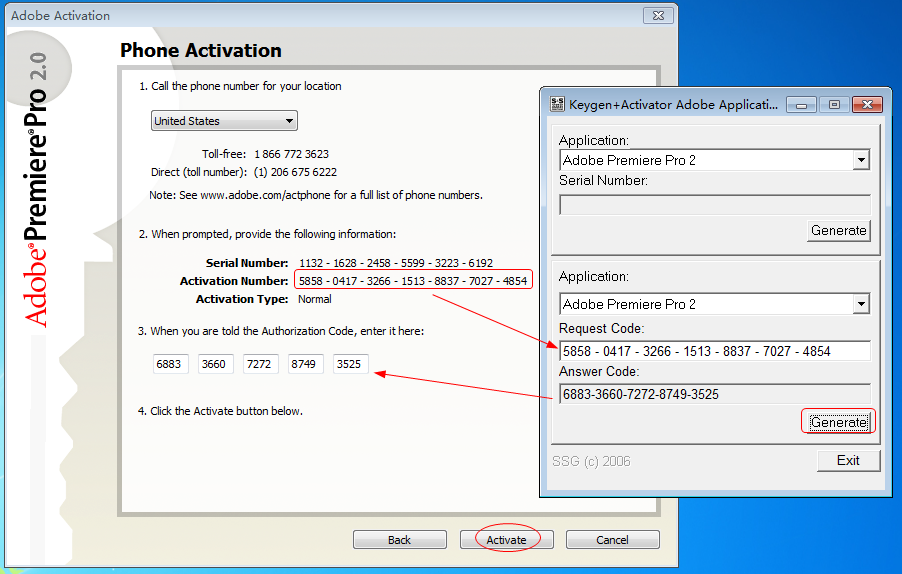Click Generate beside the Serial Number field
The width and height of the screenshot is (902, 574).
coord(838,230)
